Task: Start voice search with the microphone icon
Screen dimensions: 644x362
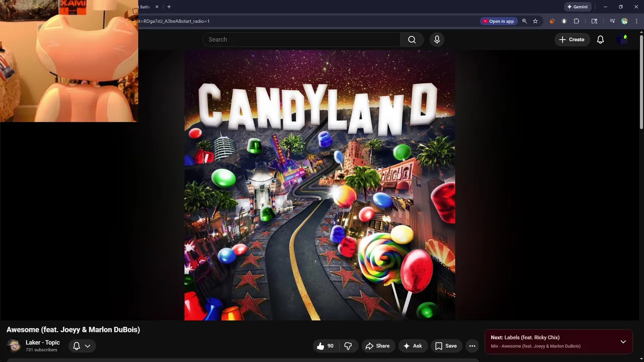Action: pyautogui.click(x=437, y=40)
